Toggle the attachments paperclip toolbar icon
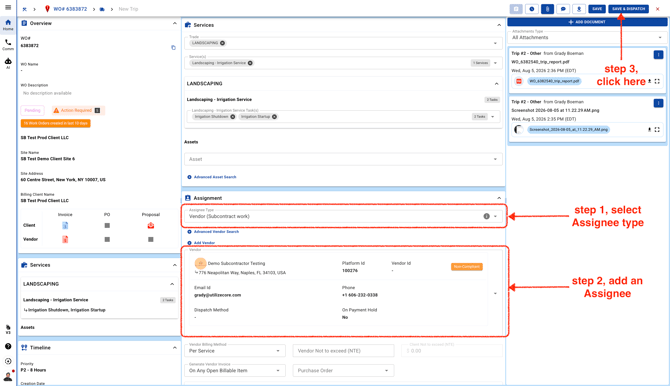Image resolution: width=670 pixels, height=386 pixels. click(547, 9)
